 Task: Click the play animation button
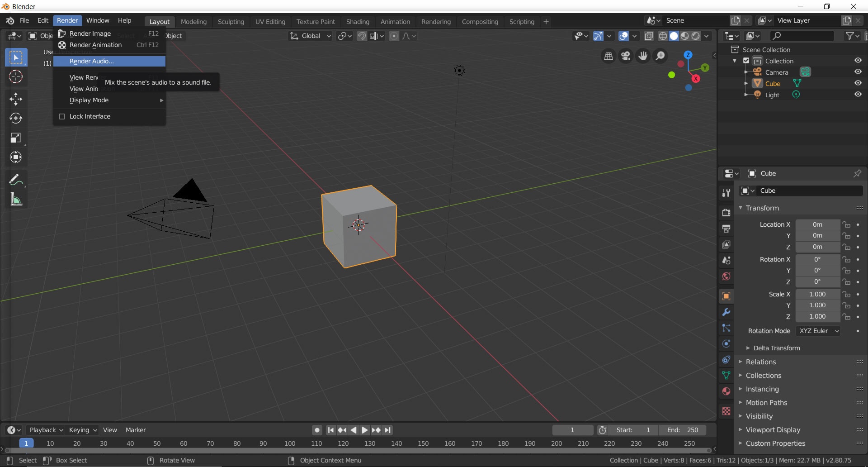point(364,430)
